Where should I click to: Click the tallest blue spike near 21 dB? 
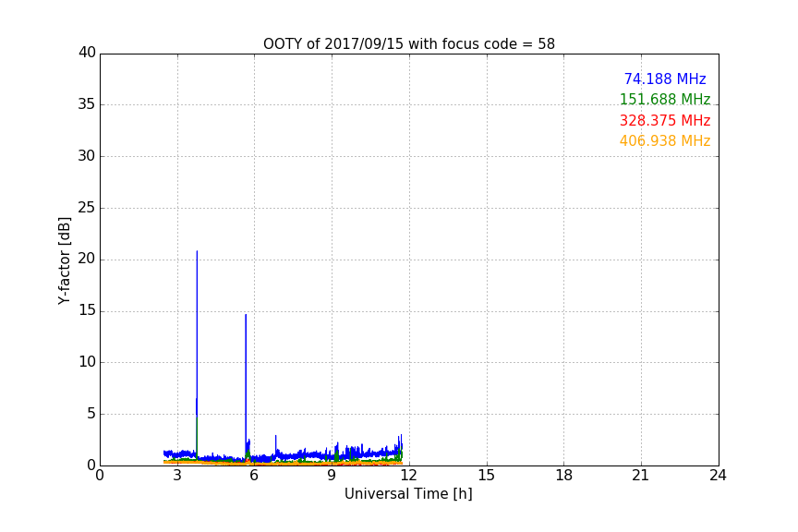[197, 357]
